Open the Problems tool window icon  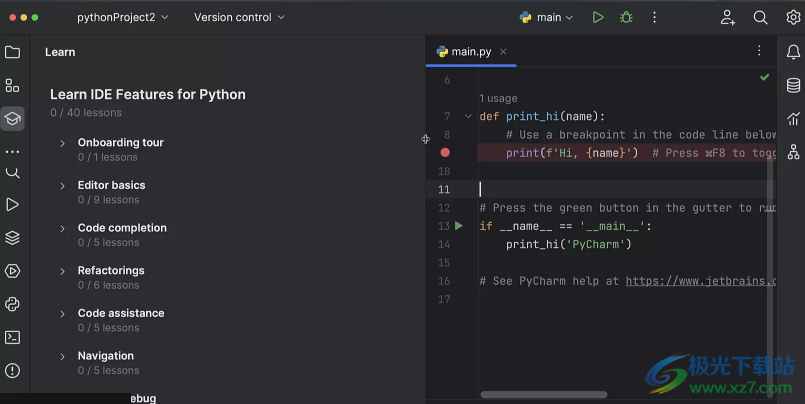(x=12, y=371)
